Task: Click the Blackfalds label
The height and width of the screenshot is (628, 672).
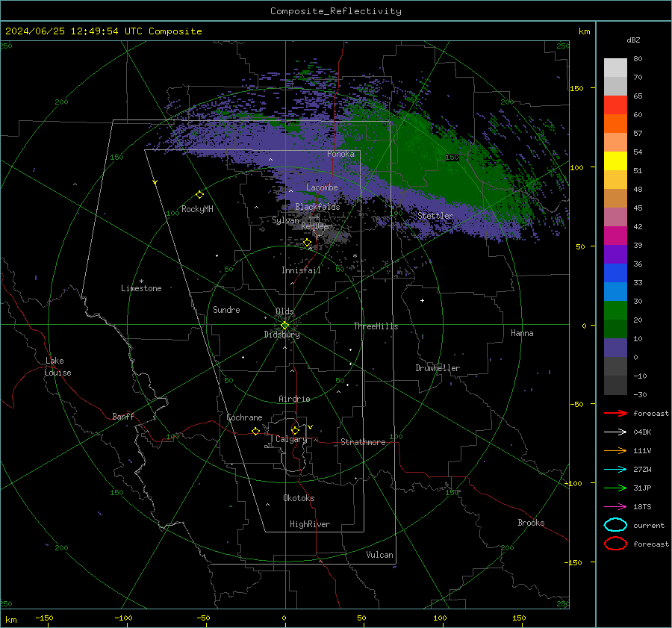Action: click(317, 207)
